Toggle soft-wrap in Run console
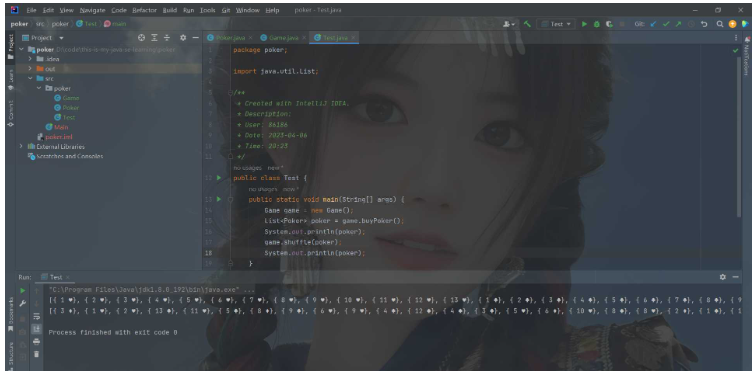The width and height of the screenshot is (756, 371). (37, 316)
